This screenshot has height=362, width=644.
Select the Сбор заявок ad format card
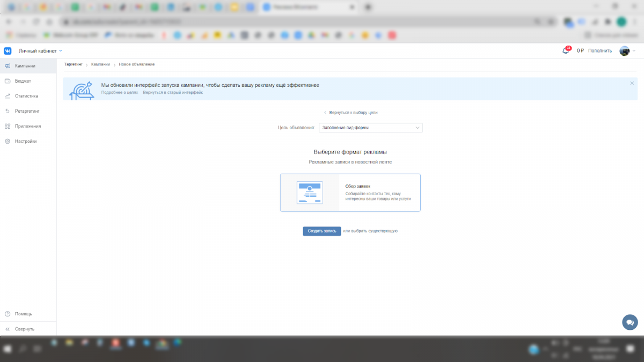pyautogui.click(x=350, y=193)
